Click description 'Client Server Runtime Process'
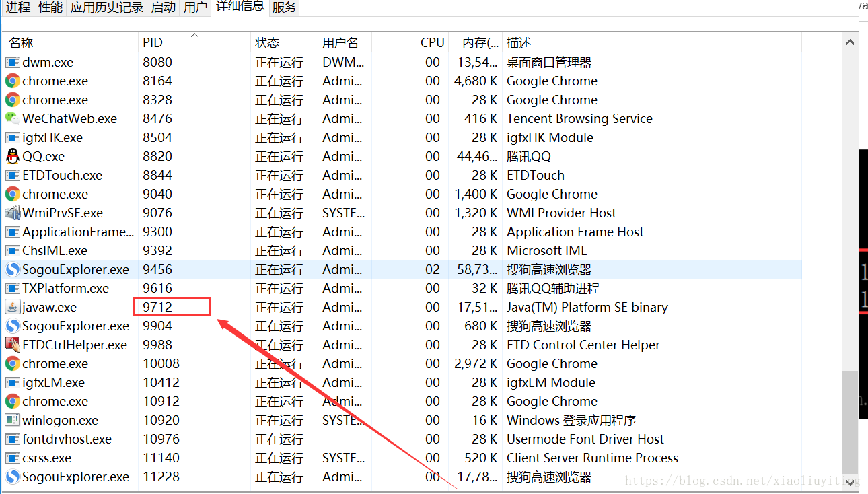Viewport: 868px width, 494px height. (x=592, y=458)
